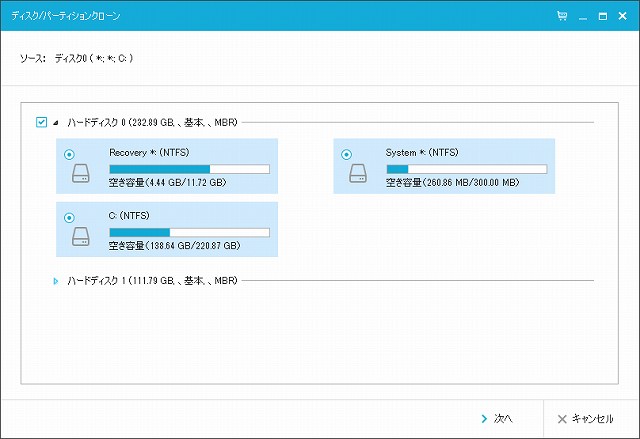Close the ディスク/パーティションクローン window
This screenshot has width=640, height=439.
(x=622, y=16)
